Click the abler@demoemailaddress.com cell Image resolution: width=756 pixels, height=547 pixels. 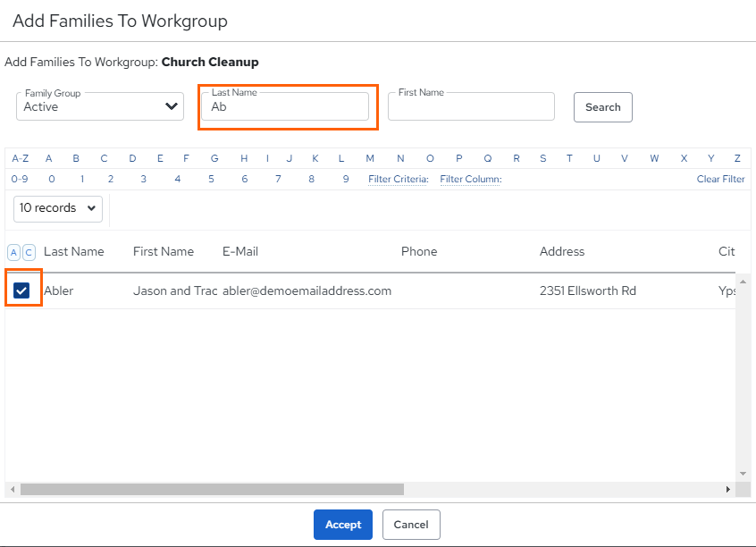pos(307,290)
